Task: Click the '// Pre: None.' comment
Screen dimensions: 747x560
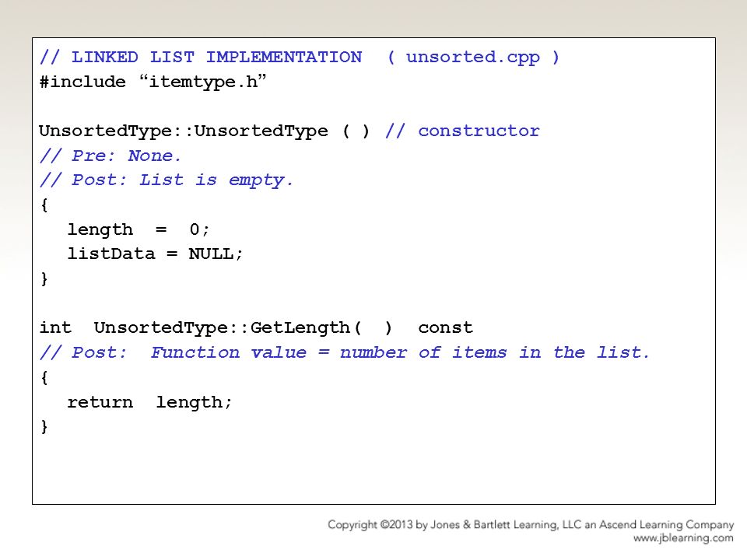Action: click(110, 156)
